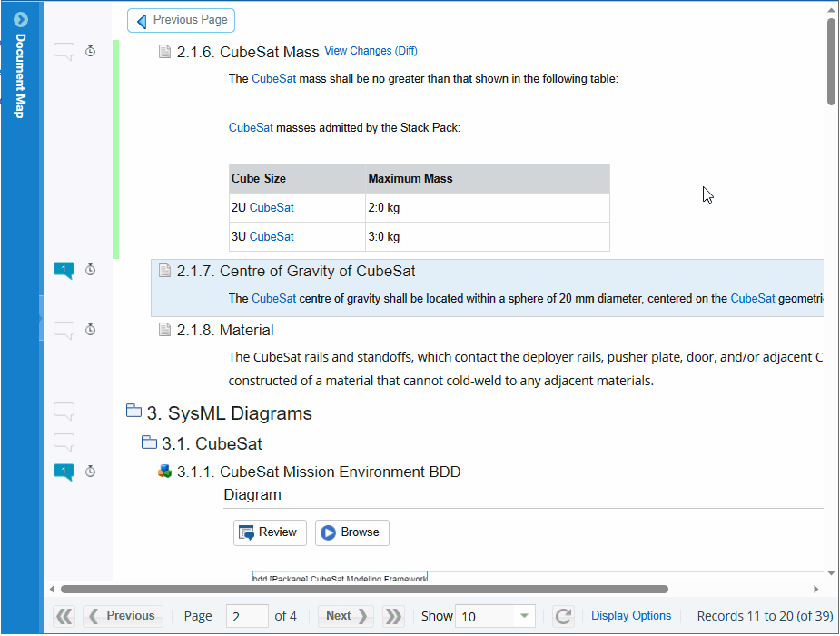The image size is (840, 636).
Task: Click the horizontal scrollbar at bottom
Action: (x=363, y=589)
